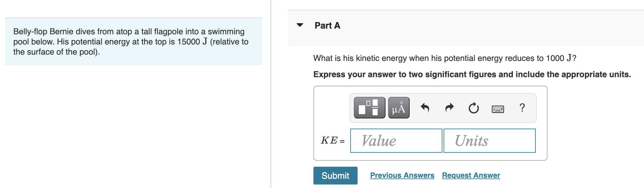The width and height of the screenshot is (644, 188).
Task: Click the Request Answer link
Action: click(471, 175)
